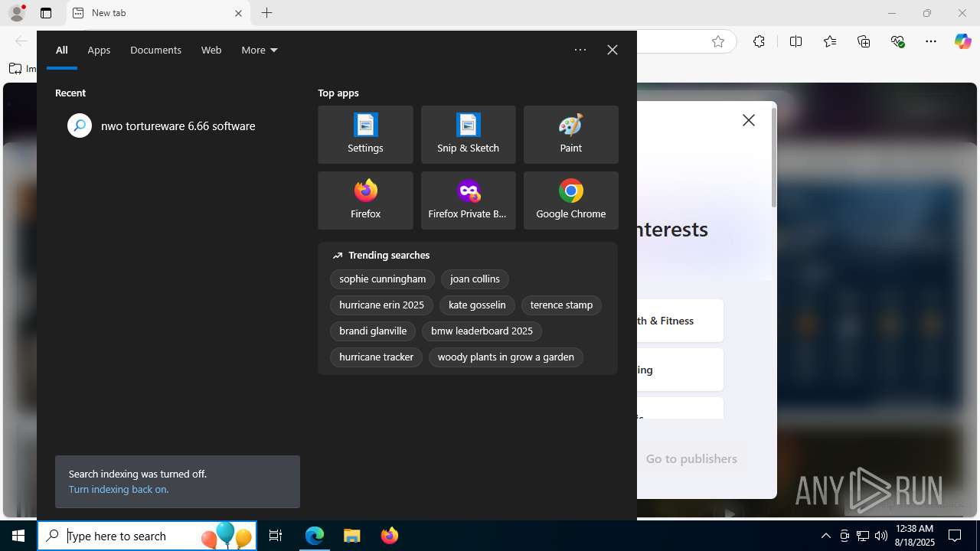Image resolution: width=980 pixels, height=551 pixels.
Task: Open Settings from Top apps
Action: (x=365, y=135)
